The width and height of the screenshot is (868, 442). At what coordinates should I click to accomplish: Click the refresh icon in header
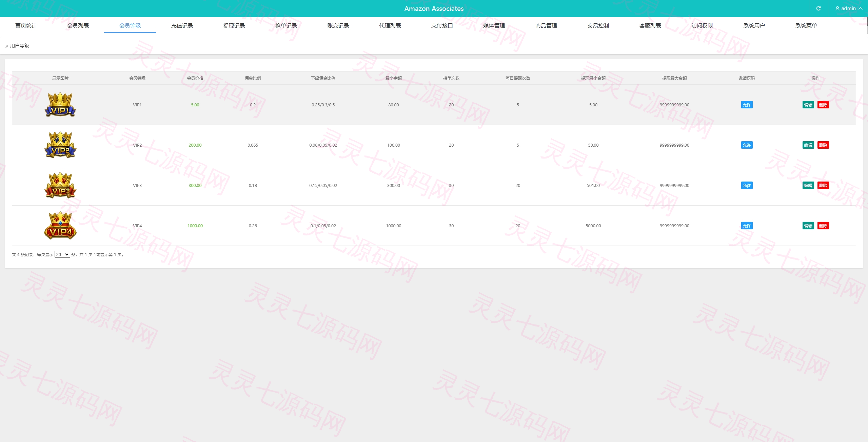pos(818,8)
